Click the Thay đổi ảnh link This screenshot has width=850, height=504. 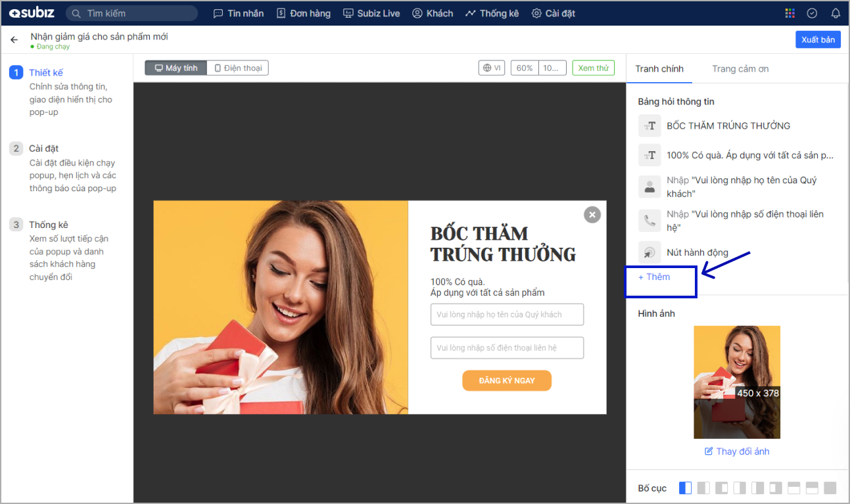coord(736,451)
